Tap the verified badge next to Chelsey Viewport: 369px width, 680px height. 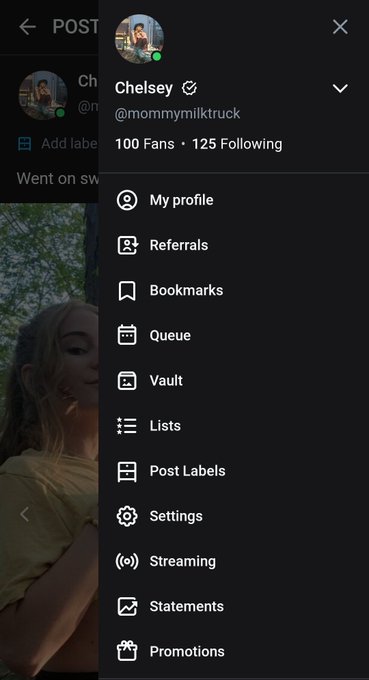click(x=189, y=88)
